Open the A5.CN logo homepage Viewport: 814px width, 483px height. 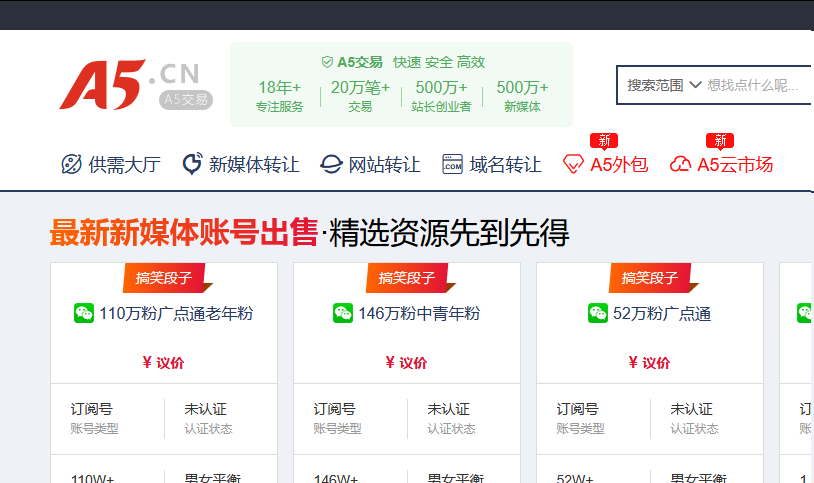(136, 85)
